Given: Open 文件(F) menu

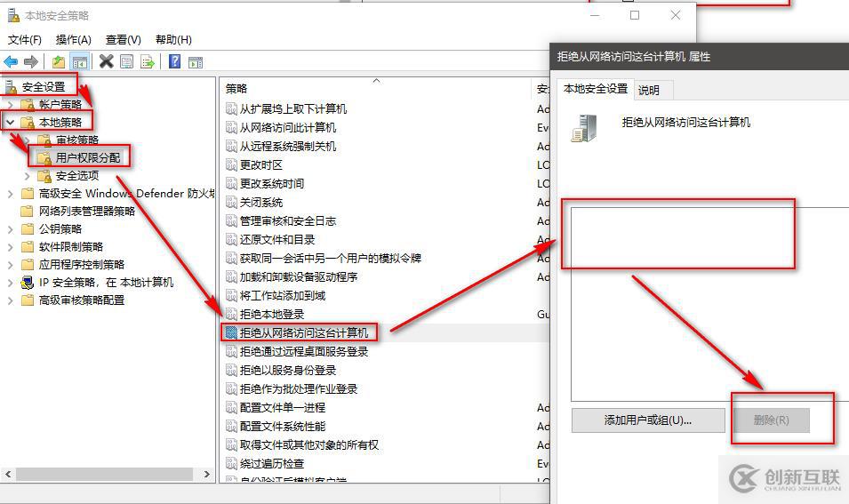Looking at the screenshot, I should [24, 39].
